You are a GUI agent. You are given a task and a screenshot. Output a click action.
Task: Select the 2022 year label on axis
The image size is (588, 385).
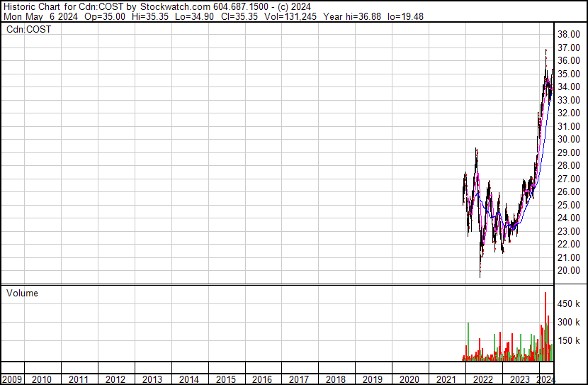point(482,379)
